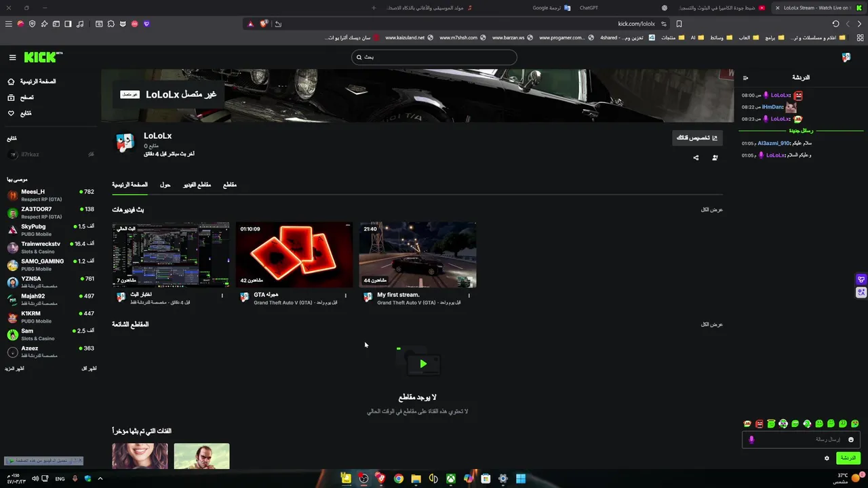Click the purple microphone badge in chat input
This screenshot has height=488, width=868.
[x=751, y=440]
